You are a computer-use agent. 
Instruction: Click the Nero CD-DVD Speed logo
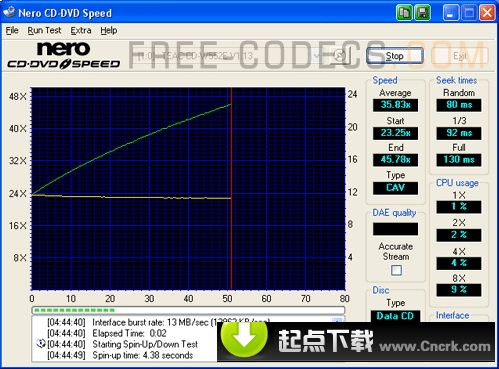(x=63, y=56)
